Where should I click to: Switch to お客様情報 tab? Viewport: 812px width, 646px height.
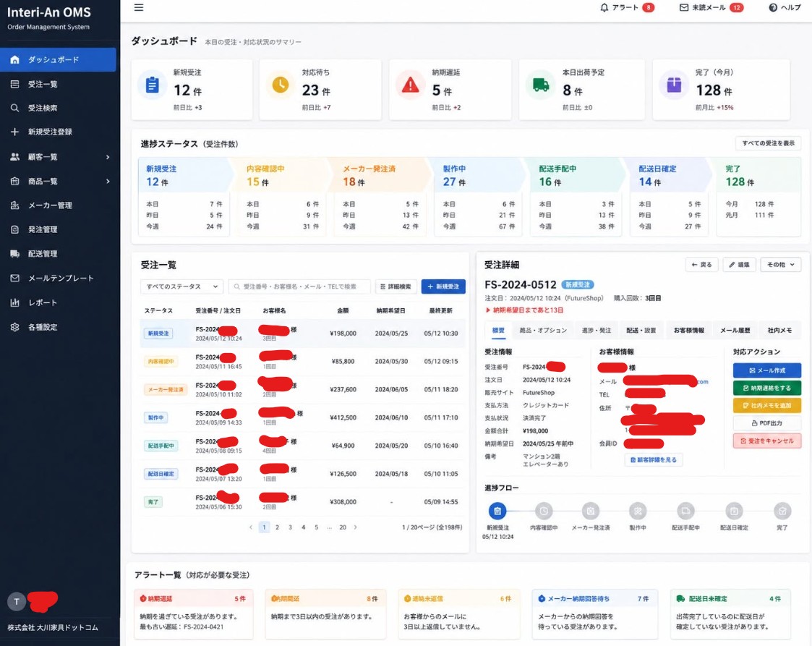pyautogui.click(x=689, y=331)
